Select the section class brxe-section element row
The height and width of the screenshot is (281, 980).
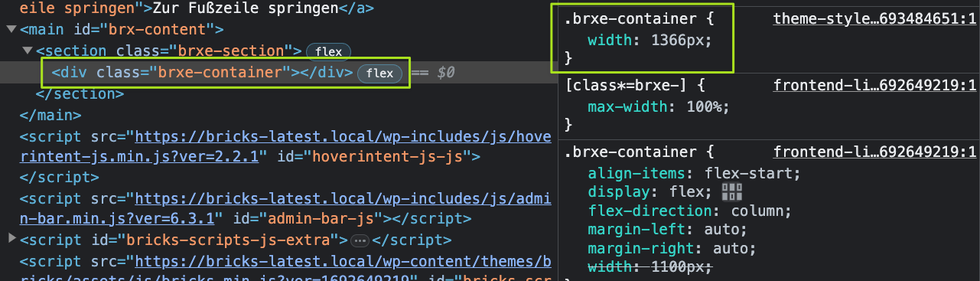pos(169,51)
